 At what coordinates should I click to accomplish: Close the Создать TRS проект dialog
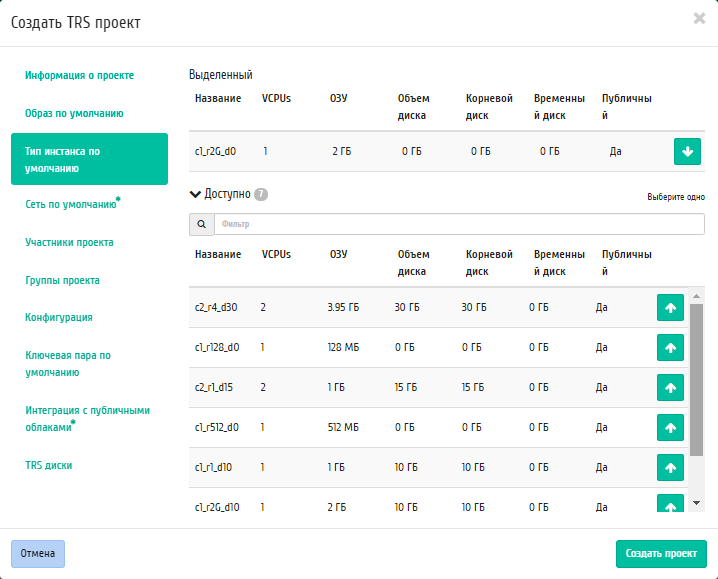pos(699,18)
